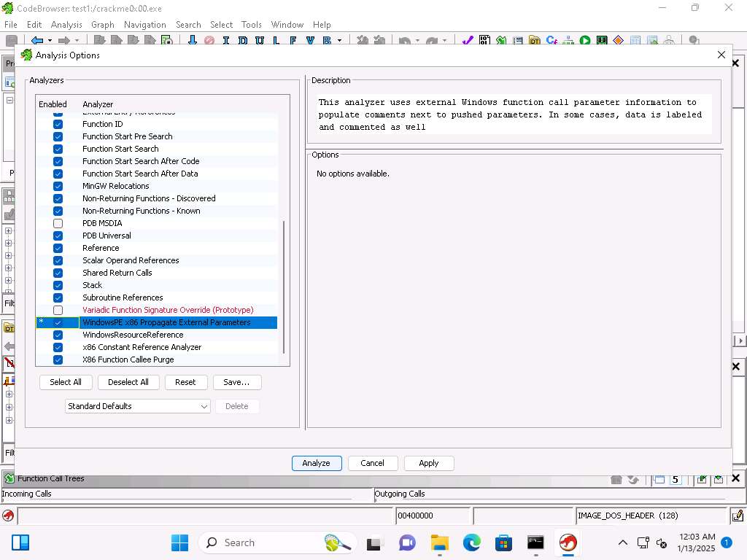The image size is (747, 560).
Task: Open dropdown arrow beside back navigation arrow
Action: point(49,41)
